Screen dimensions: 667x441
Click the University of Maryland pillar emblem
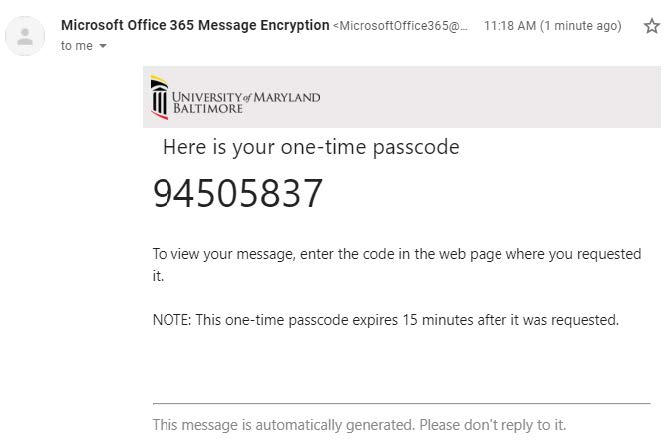pos(160,97)
